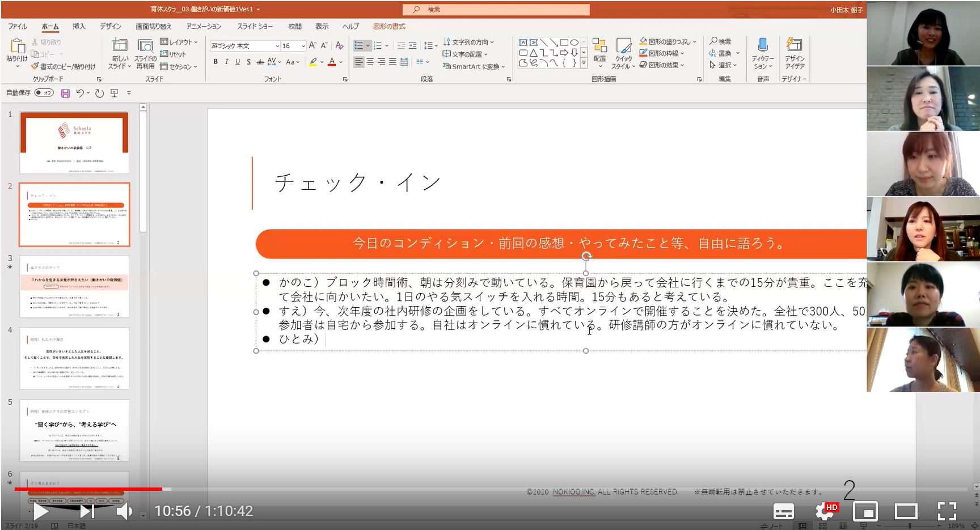Open Text Direction (文字列の方向) dropdown
This screenshot has width=980, height=530.
coord(468,42)
